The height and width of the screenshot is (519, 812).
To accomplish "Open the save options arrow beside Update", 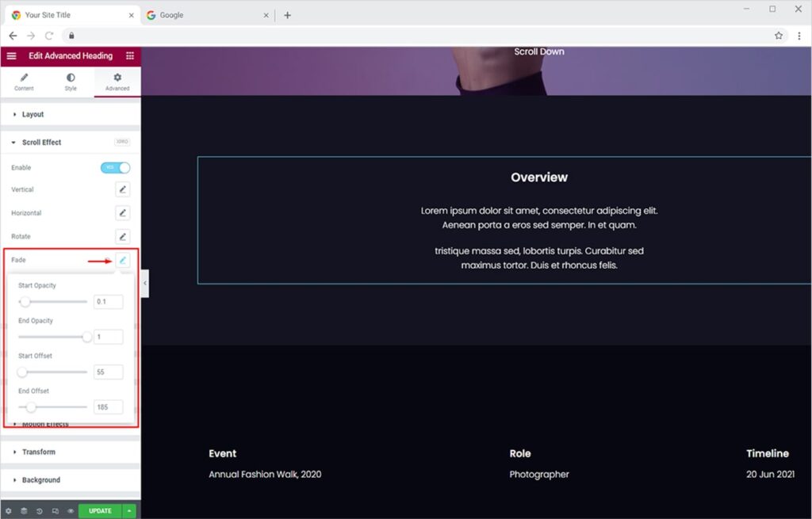I will pos(129,511).
